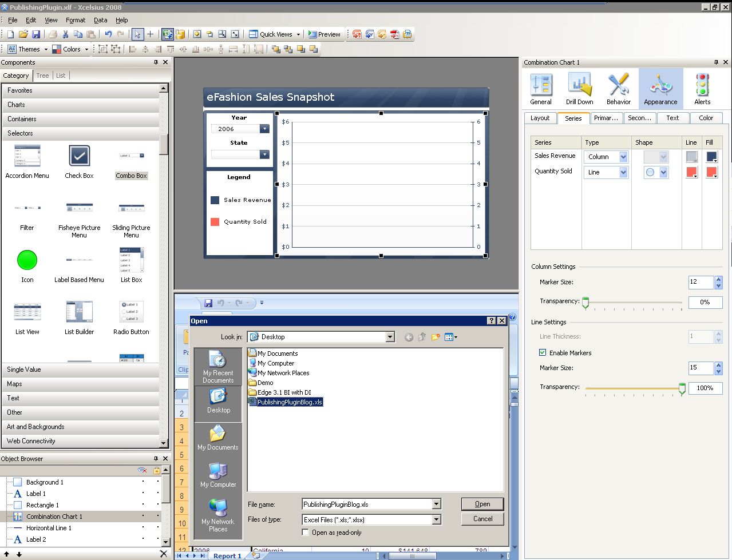This screenshot has height=560, width=732.
Task: Open the Themes dropdown
Action: coord(27,49)
